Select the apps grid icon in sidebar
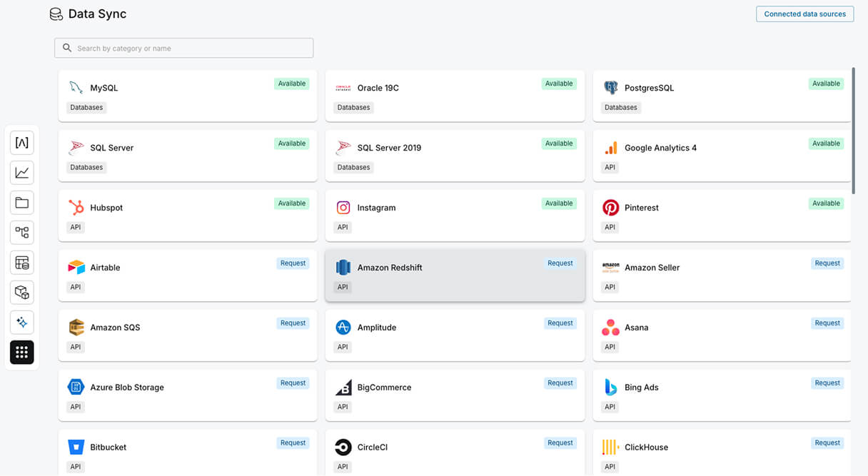868x476 pixels. 22,353
